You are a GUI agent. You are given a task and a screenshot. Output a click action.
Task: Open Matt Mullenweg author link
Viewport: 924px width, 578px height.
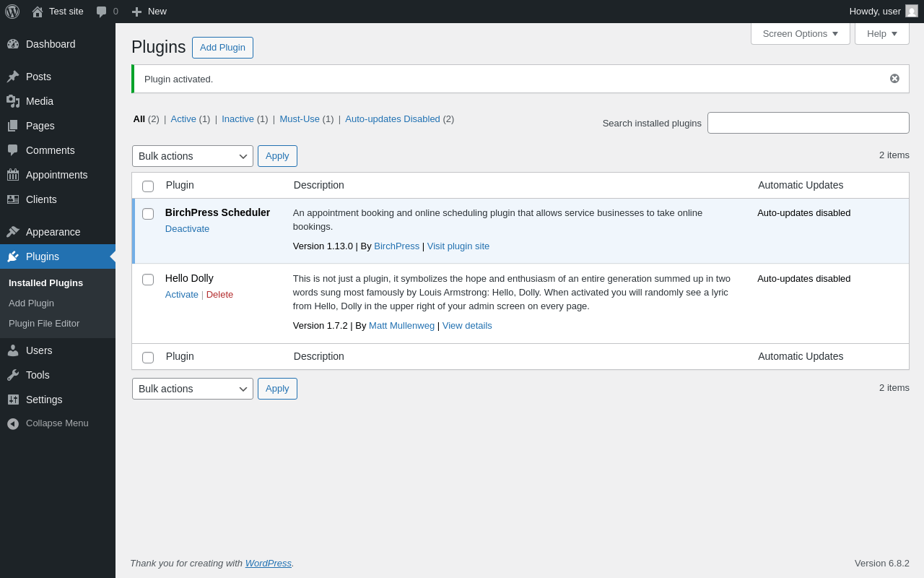pos(401,326)
